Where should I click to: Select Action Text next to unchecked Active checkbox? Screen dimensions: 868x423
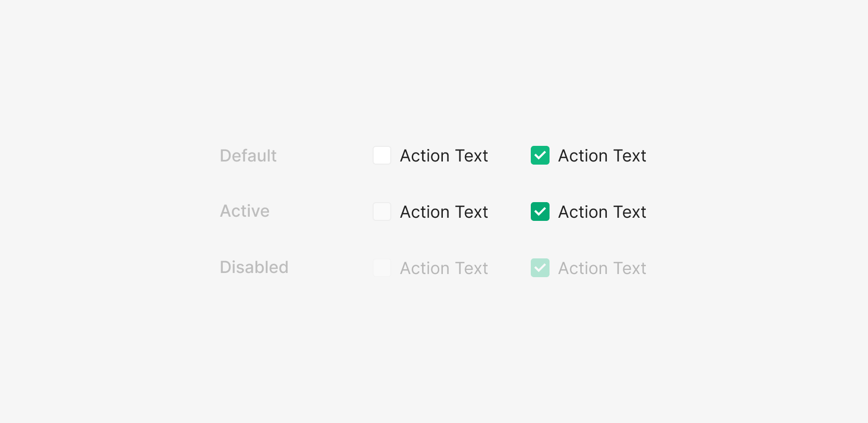pos(444,212)
